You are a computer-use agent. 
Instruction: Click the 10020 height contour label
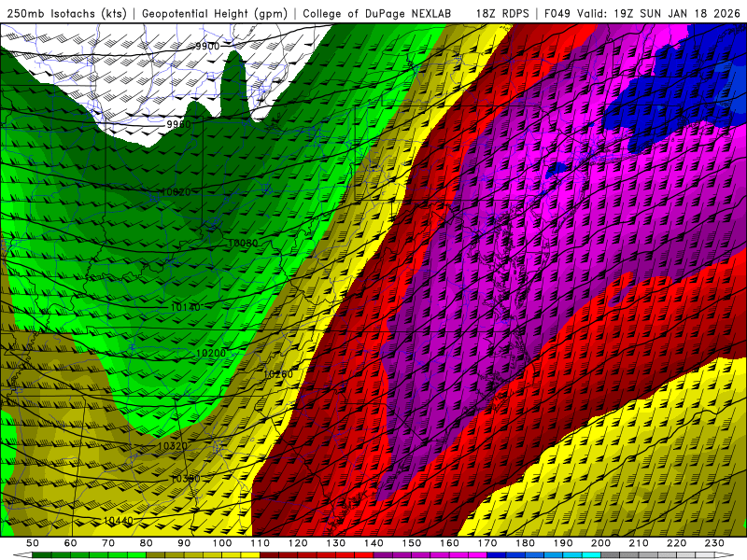176,192
